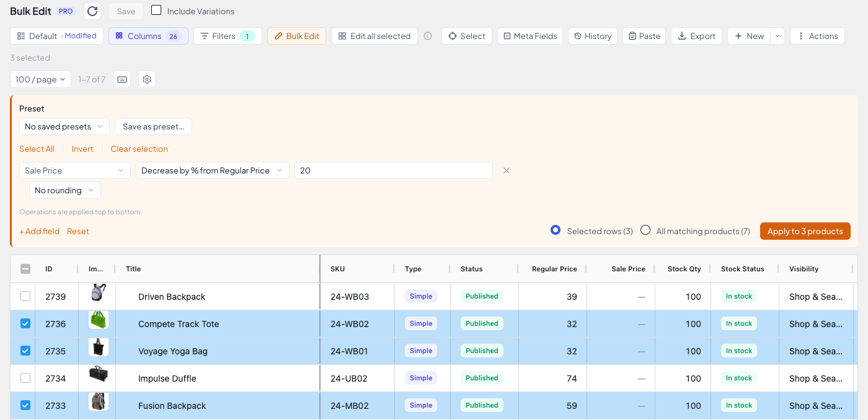Screen dimensions: 868x420
Task: Select All matching products (7) radio
Action: click(x=645, y=230)
